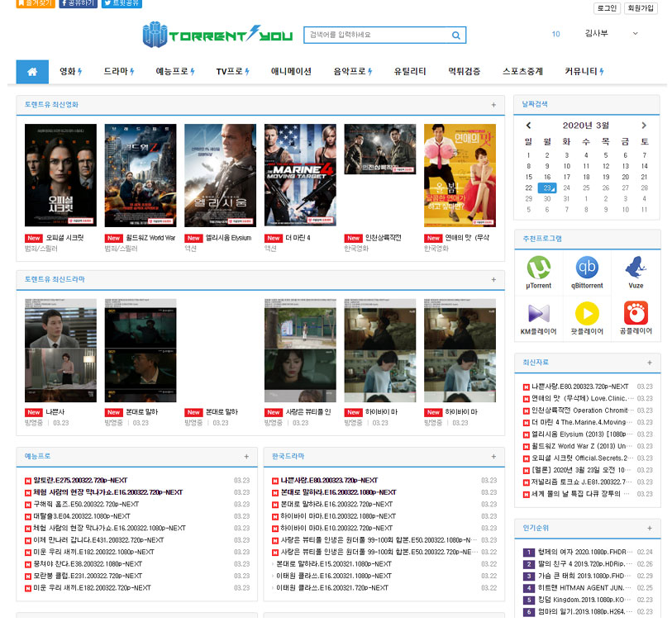
Task: Open 대탈출3.E04.200322.1080p-NEXT entry
Action: click(82, 516)
